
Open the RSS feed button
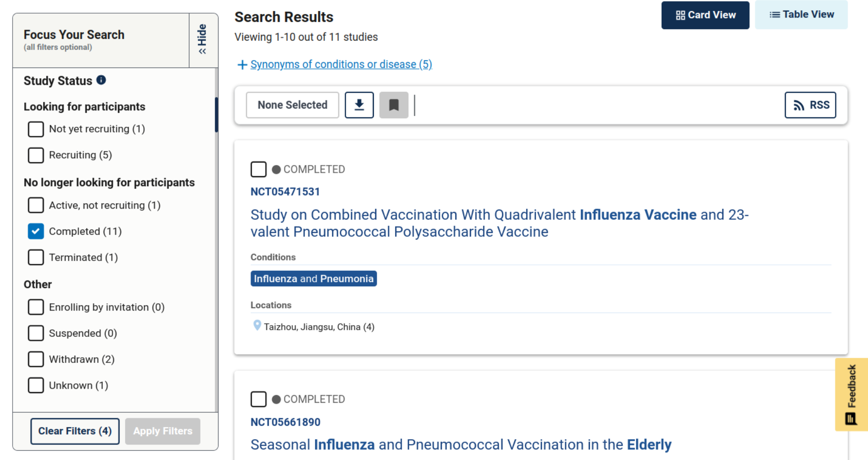point(810,105)
